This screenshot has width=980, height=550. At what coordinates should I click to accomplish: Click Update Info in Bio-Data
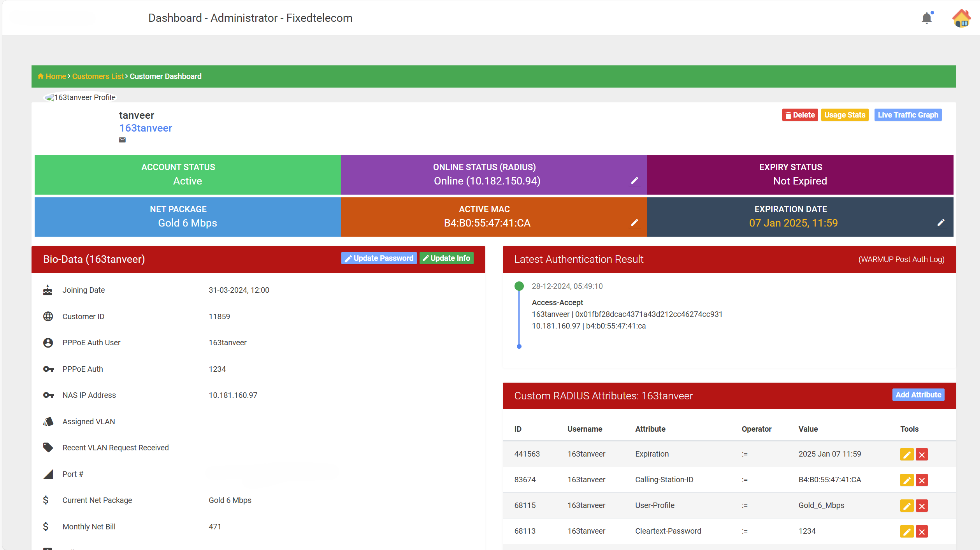[446, 258]
